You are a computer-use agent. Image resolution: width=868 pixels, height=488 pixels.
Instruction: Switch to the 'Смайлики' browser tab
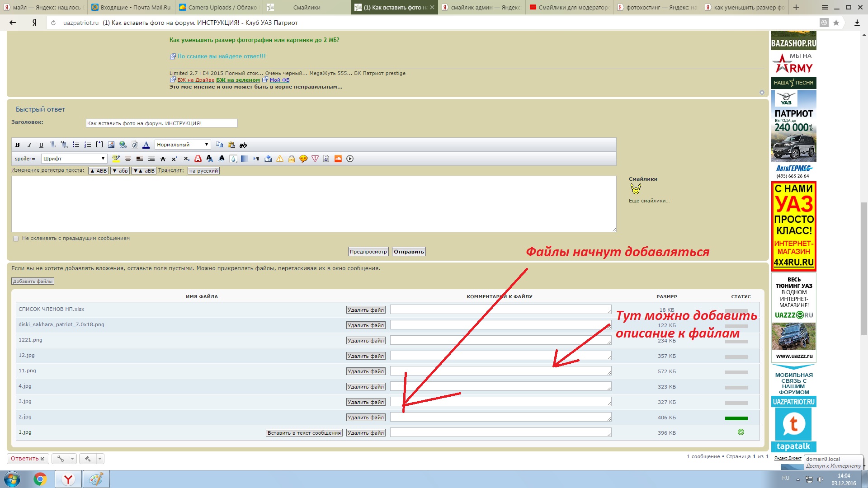click(306, 7)
